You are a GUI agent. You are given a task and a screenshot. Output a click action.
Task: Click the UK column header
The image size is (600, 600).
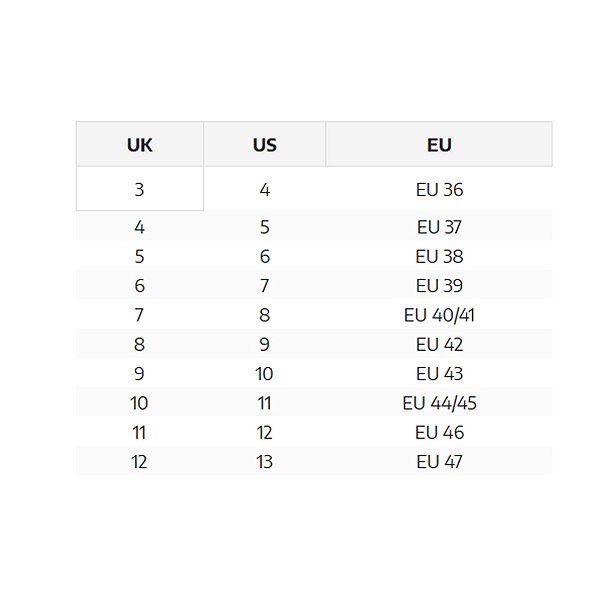click(140, 144)
